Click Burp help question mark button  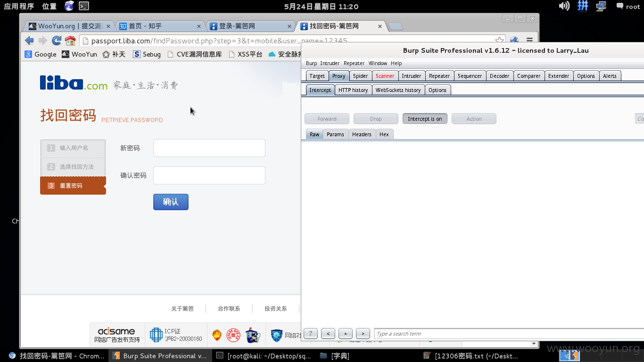point(310,334)
